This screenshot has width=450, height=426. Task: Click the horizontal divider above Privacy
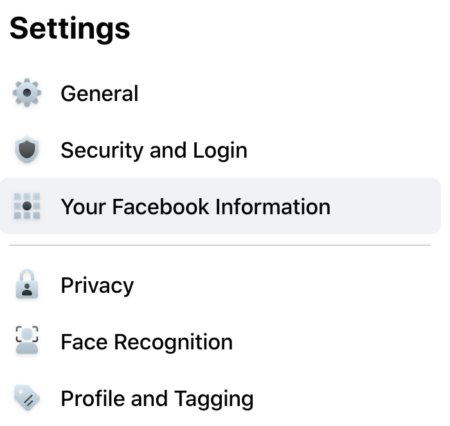(220, 245)
